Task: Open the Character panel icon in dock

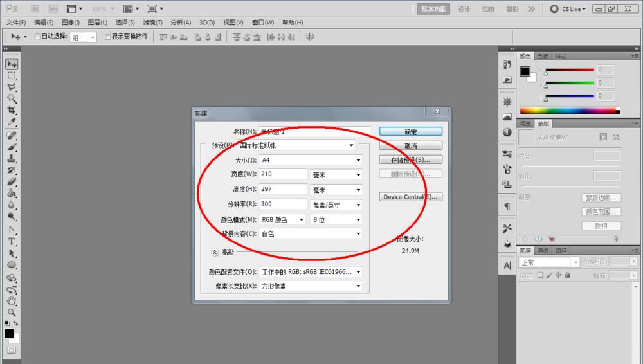Action: 507,266
